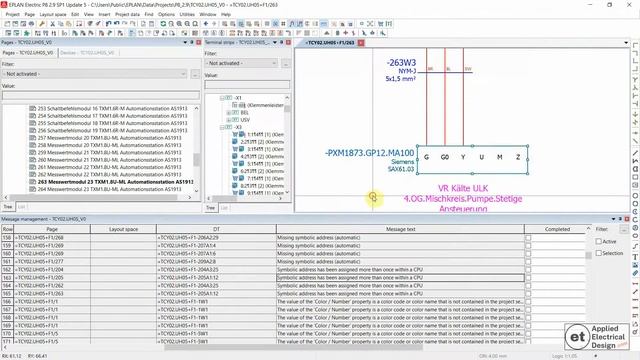Expand the BEL node in terminal tree
Screen dimensions: 640x360
point(229,113)
